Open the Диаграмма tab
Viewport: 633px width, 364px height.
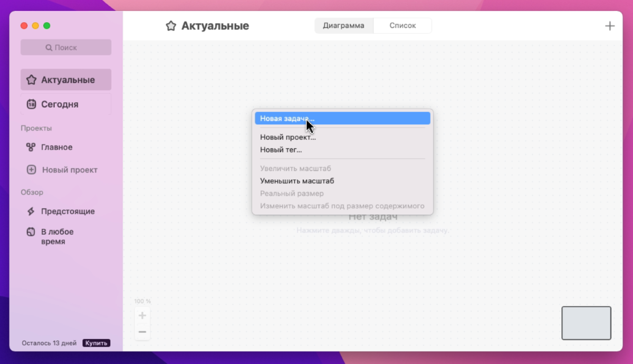click(x=343, y=25)
